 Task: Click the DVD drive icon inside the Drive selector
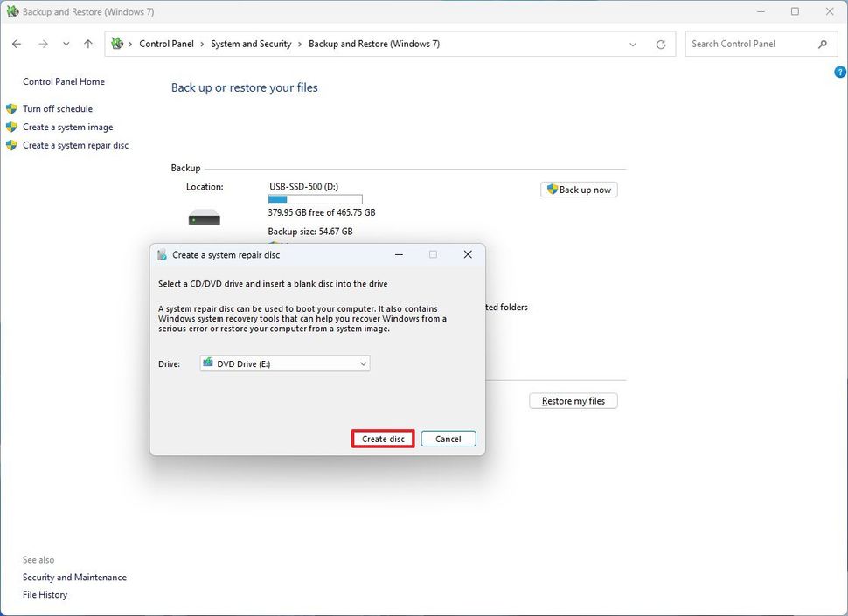pos(209,363)
